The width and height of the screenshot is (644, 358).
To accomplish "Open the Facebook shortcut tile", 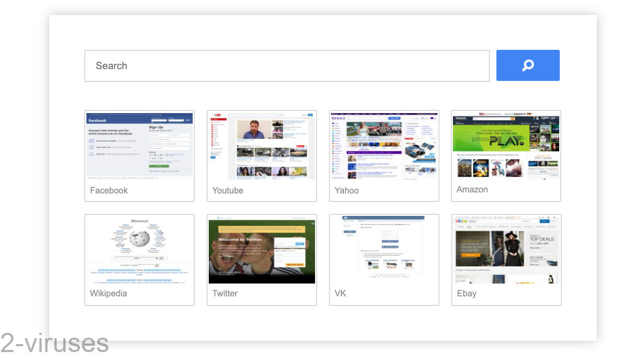I will click(x=139, y=145).
